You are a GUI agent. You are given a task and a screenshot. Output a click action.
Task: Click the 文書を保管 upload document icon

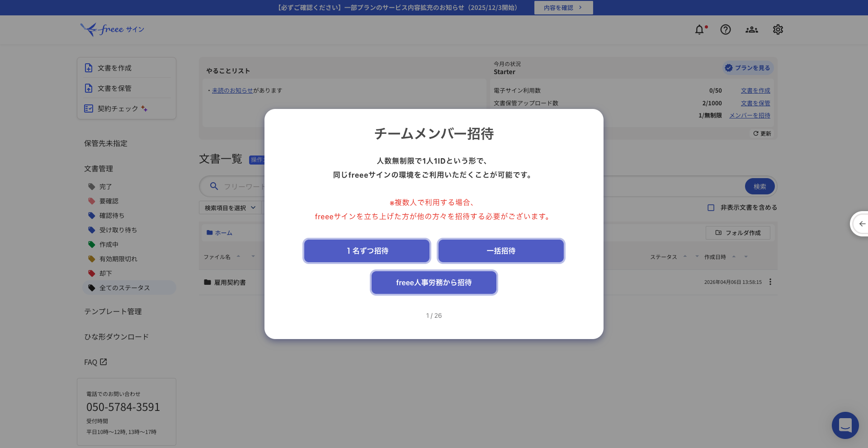(89, 88)
